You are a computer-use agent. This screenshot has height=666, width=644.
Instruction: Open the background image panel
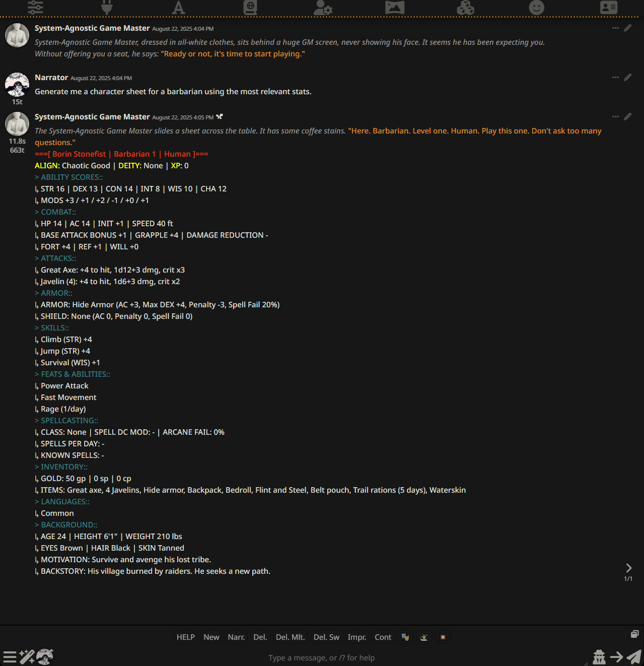coord(394,7)
